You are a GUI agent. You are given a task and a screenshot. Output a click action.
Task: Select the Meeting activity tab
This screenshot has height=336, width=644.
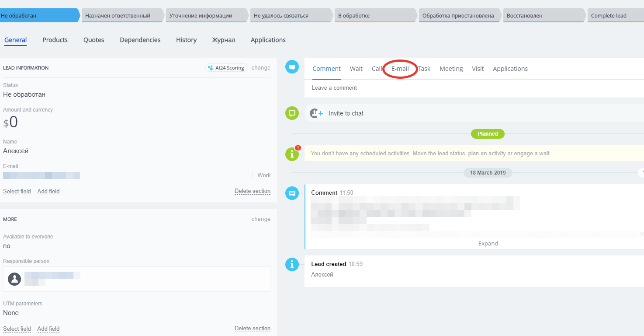[x=451, y=69]
